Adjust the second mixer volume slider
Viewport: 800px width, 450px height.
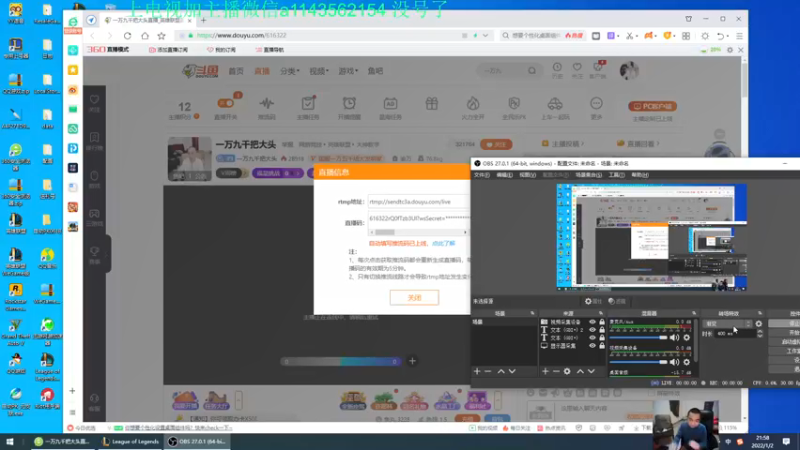click(x=638, y=362)
